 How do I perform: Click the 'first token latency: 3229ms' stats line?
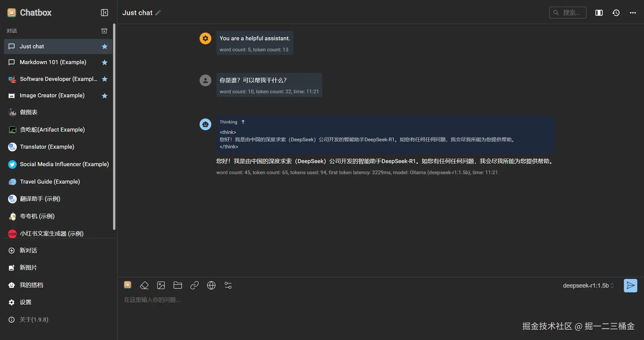coord(357,173)
